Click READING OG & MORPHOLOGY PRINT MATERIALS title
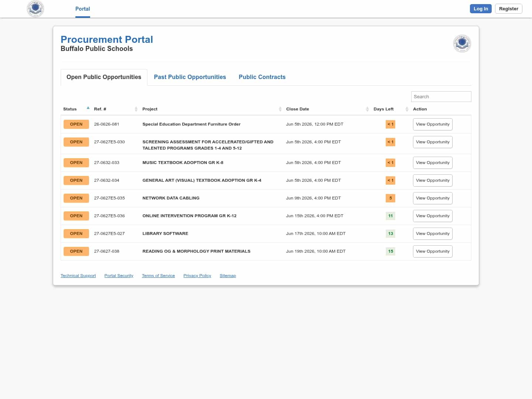The height and width of the screenshot is (399, 532). click(x=197, y=251)
